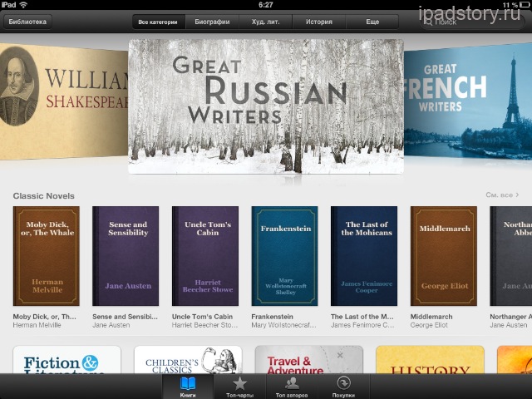Go back to Библиотека
Image resolution: width=532 pixels, height=399 pixels.
coord(27,22)
